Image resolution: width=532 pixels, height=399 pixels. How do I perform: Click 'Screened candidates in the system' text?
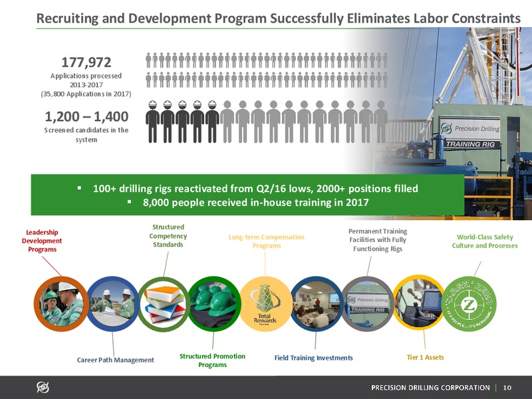point(86,135)
